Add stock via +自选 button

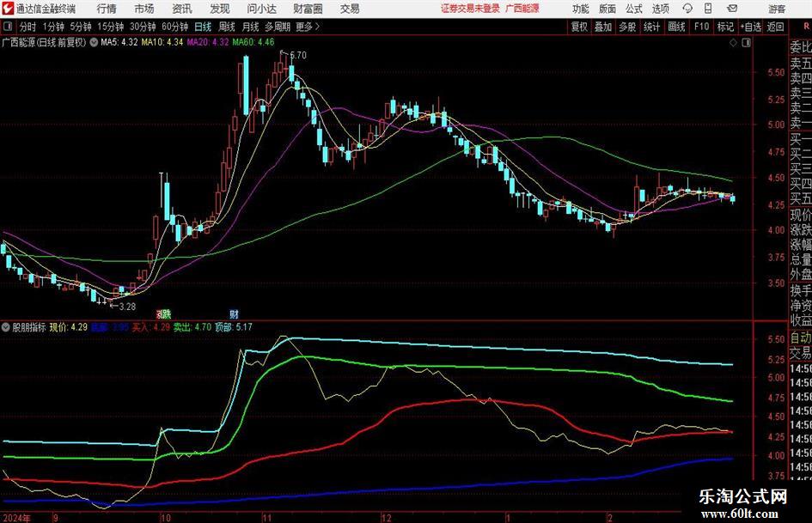coord(750,27)
